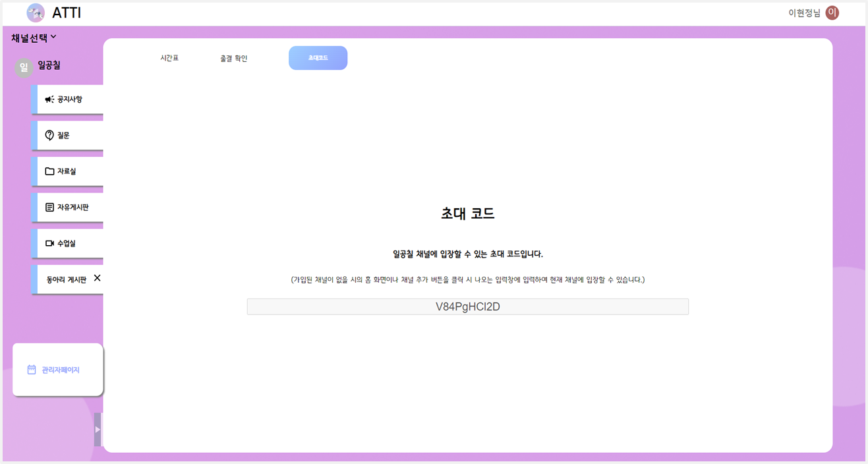The height and width of the screenshot is (464, 868).
Task: Switch to the 시간표 tab
Action: click(x=169, y=57)
